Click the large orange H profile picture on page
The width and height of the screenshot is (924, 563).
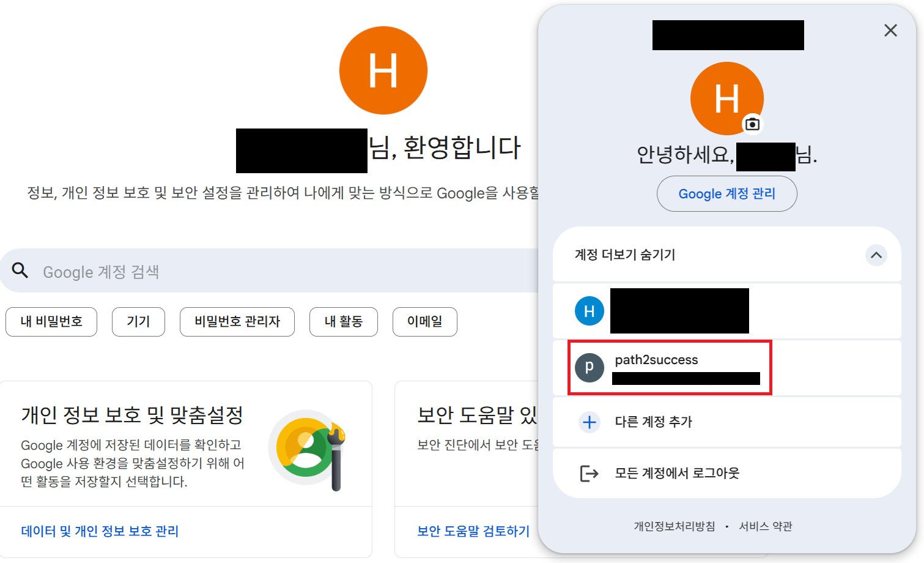(x=383, y=70)
